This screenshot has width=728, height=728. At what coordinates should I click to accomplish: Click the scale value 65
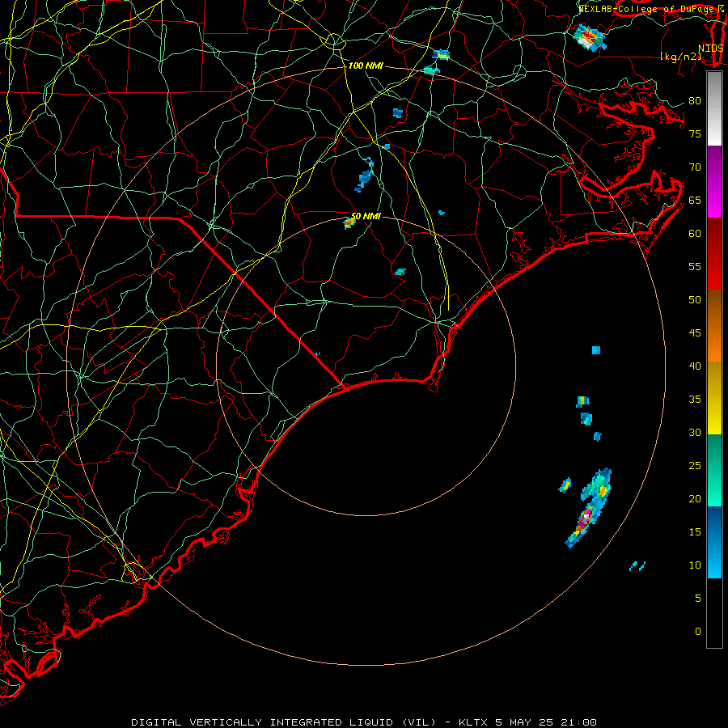click(x=695, y=201)
